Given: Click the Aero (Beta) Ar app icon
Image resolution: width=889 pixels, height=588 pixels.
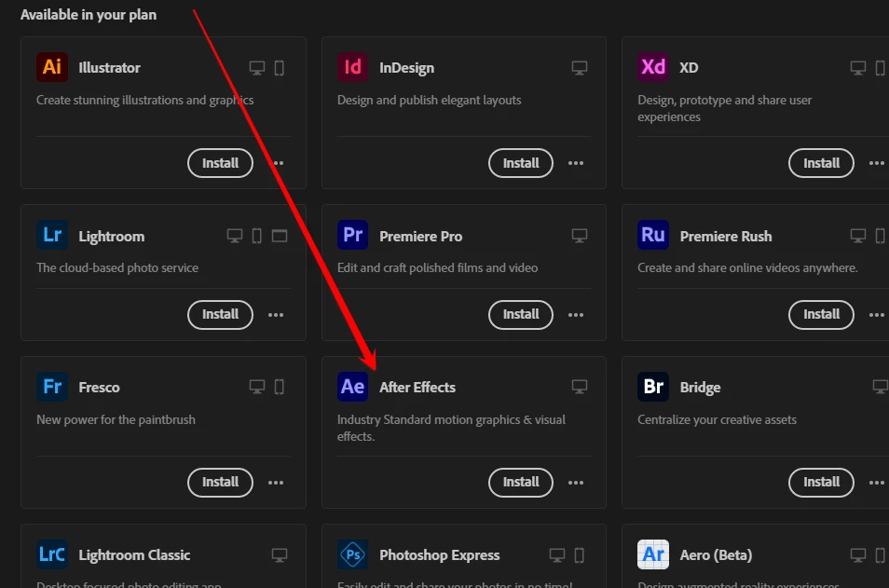Looking at the screenshot, I should point(653,554).
